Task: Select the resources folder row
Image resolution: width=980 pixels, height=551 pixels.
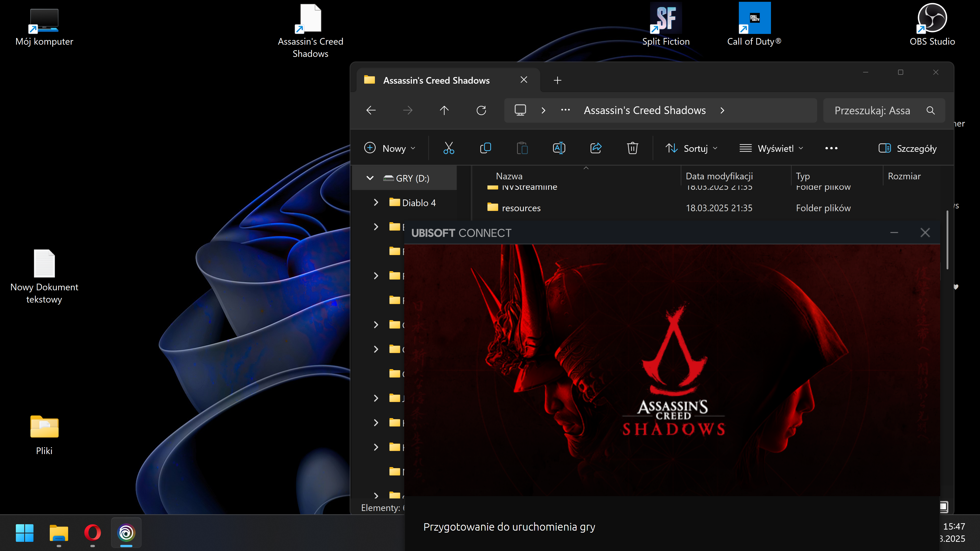Action: [521, 208]
